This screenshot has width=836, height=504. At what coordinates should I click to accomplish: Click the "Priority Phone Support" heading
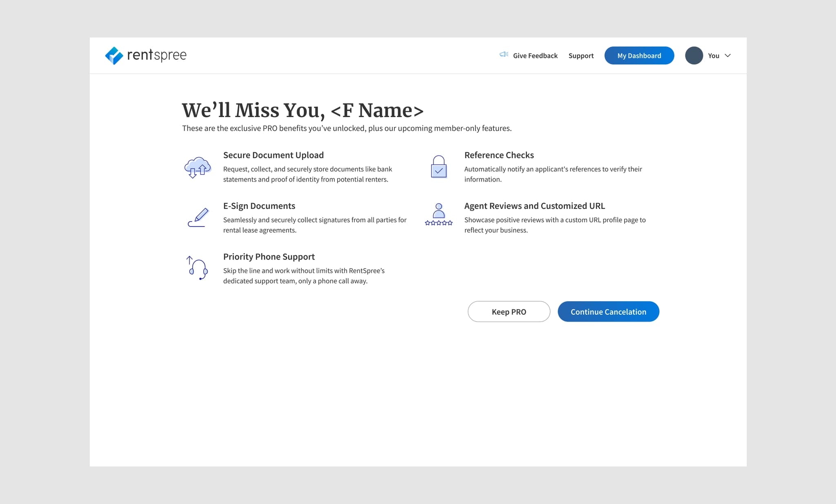[x=269, y=257]
